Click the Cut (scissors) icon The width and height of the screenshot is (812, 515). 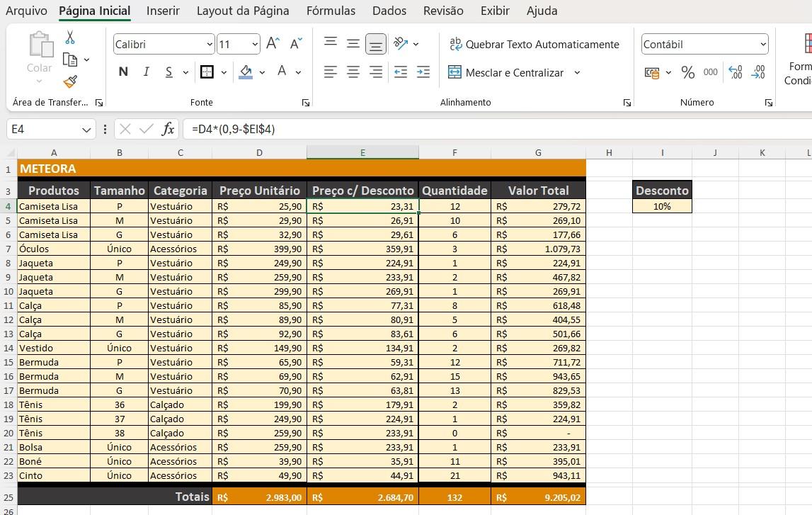point(70,38)
